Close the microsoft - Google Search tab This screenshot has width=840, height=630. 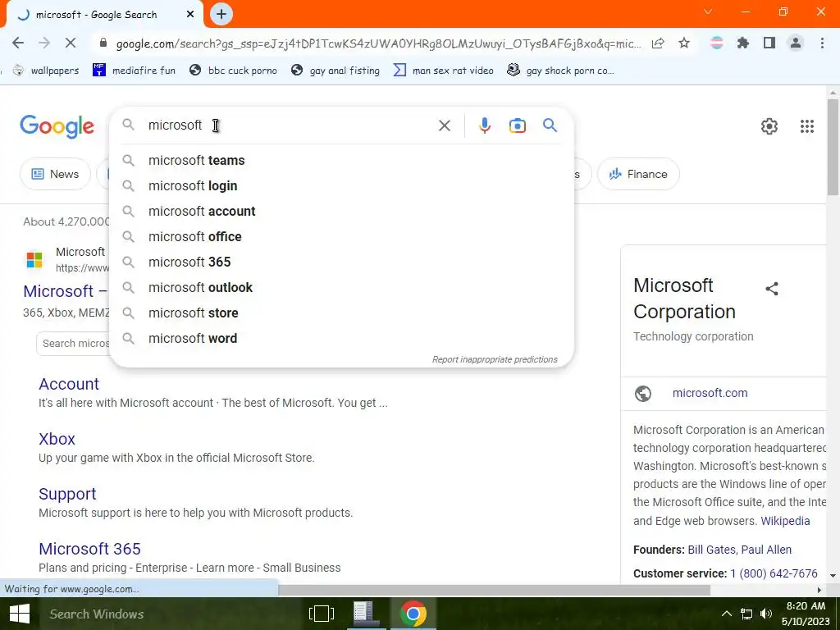click(x=190, y=15)
